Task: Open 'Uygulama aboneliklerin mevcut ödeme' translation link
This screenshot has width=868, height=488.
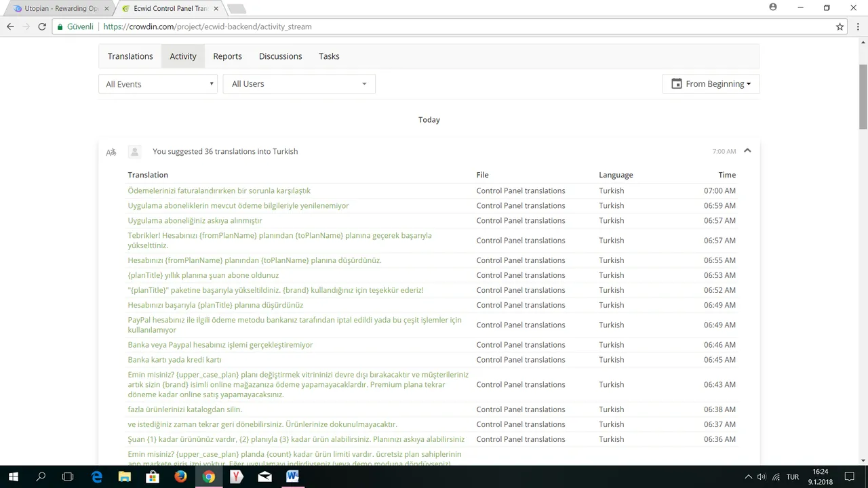Action: [239, 205]
